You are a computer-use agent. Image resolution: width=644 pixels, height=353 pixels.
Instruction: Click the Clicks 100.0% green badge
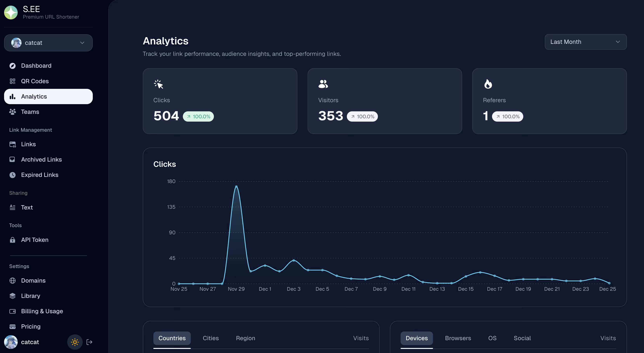click(x=198, y=117)
